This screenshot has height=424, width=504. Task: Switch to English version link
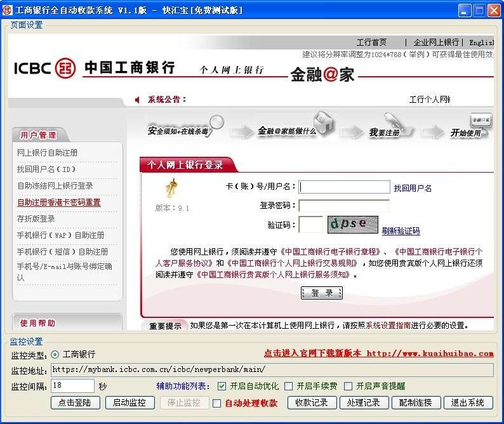(x=481, y=43)
